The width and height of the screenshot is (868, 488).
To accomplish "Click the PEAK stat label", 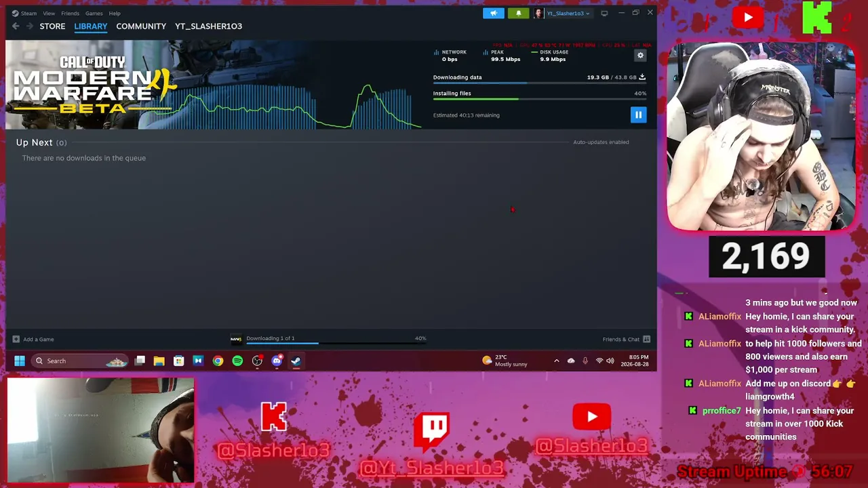I will 497,52.
